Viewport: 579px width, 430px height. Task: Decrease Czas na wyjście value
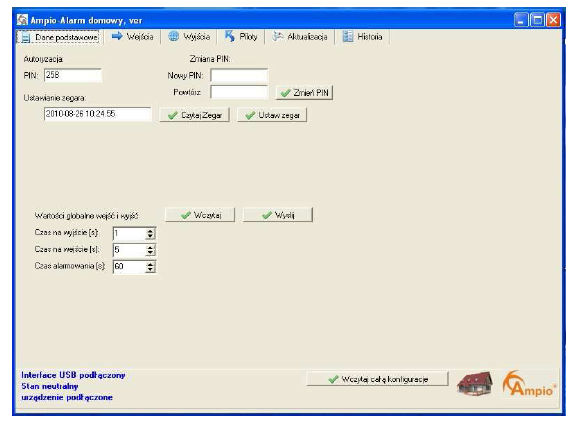(x=150, y=236)
